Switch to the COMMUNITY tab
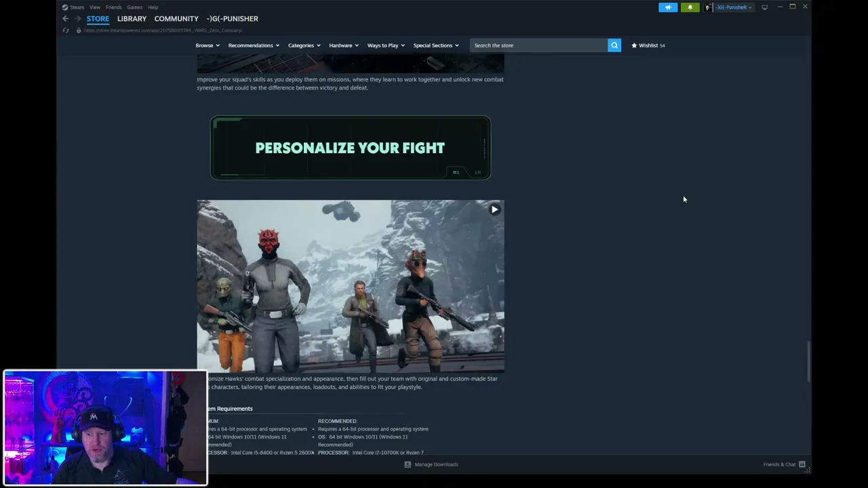Image resolution: width=868 pixels, height=488 pixels. pyautogui.click(x=176, y=19)
